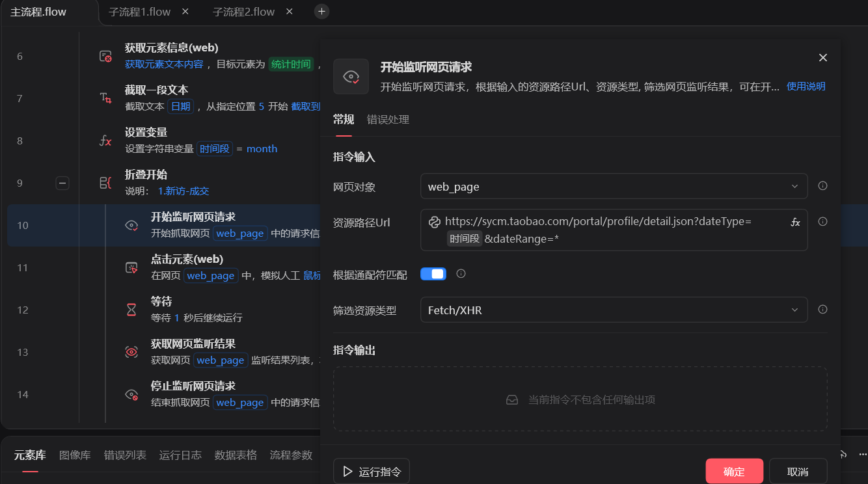The width and height of the screenshot is (868, 484).
Task: Click info icon beside 根据通配符匹配 toggle
Action: click(461, 274)
